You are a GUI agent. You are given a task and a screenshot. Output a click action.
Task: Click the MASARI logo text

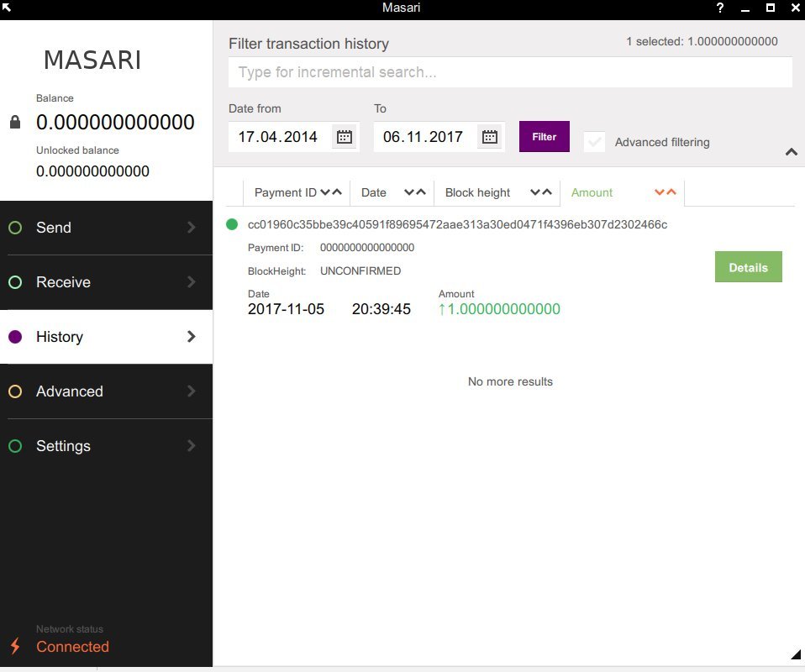point(92,60)
